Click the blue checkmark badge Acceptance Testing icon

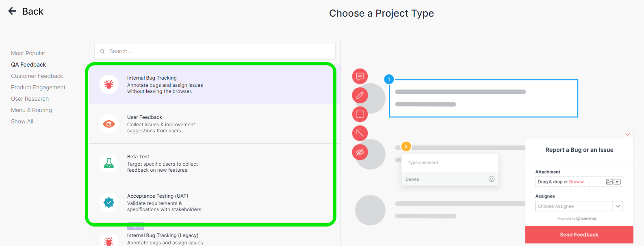[x=109, y=203]
